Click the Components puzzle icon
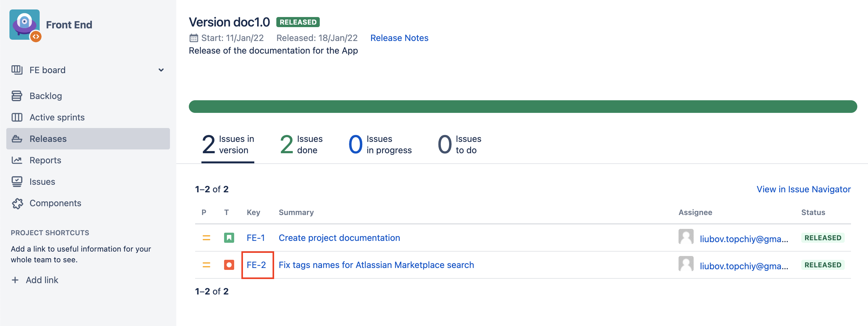This screenshot has height=326, width=868. click(x=17, y=203)
